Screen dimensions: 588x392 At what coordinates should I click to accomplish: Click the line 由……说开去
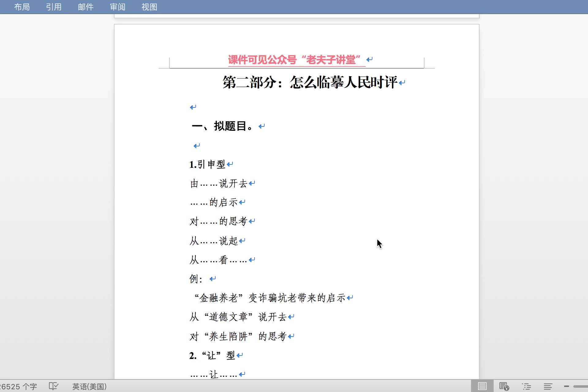(x=219, y=183)
